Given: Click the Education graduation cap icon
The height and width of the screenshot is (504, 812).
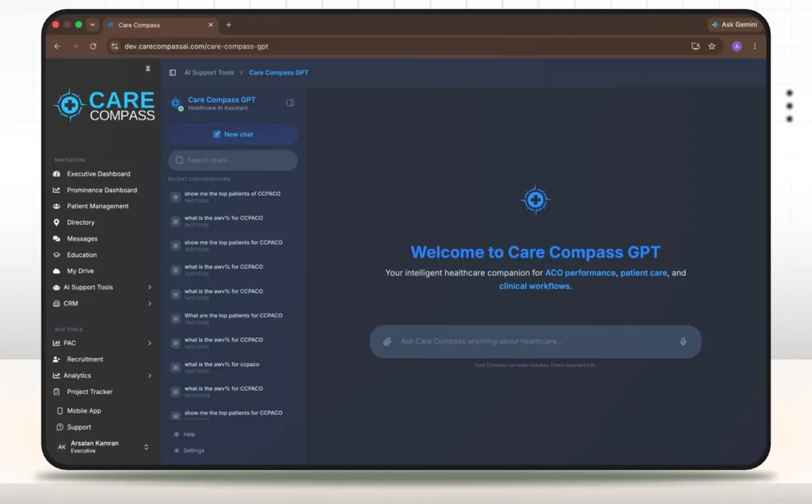Looking at the screenshot, I should 56,255.
